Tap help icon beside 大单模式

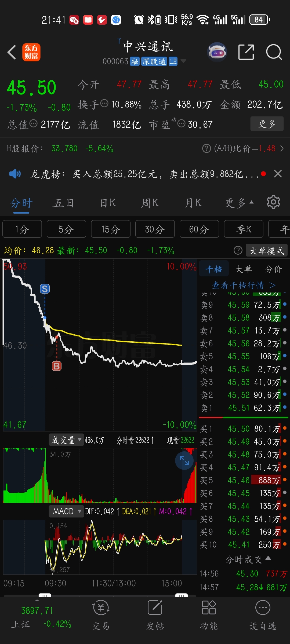click(238, 250)
